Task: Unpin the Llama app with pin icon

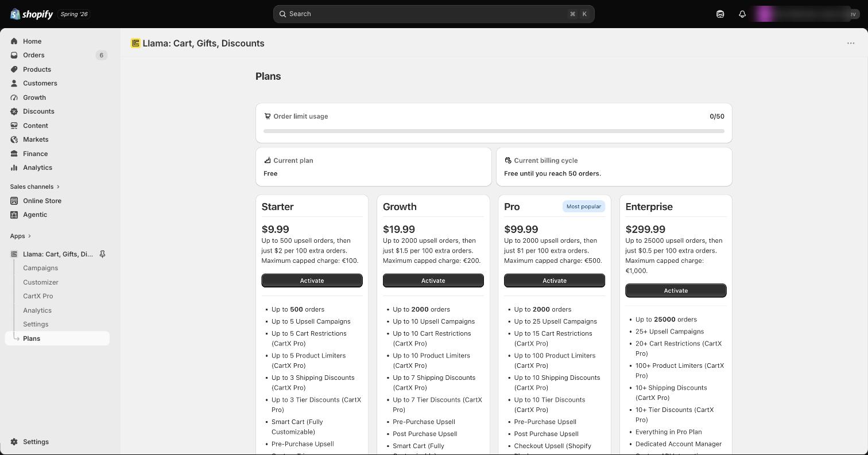Action: click(102, 254)
